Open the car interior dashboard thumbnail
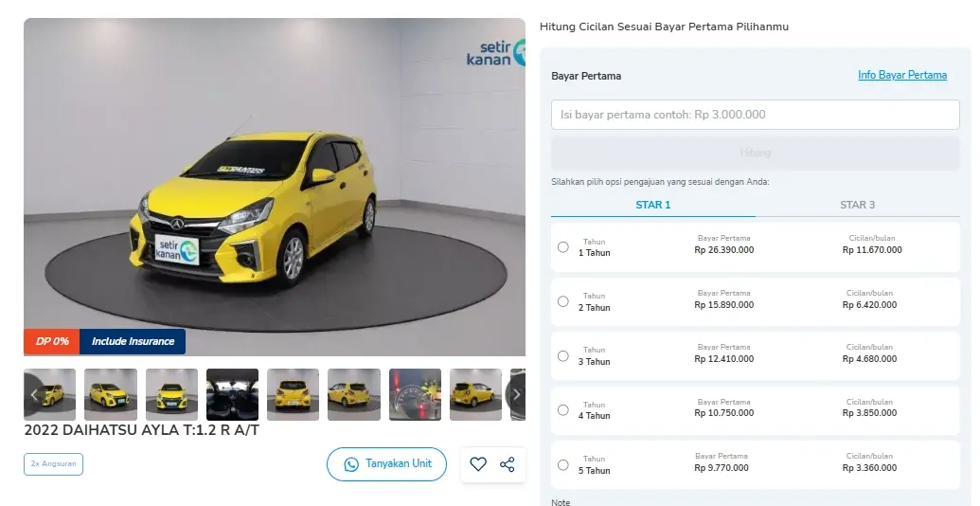 coord(232,394)
